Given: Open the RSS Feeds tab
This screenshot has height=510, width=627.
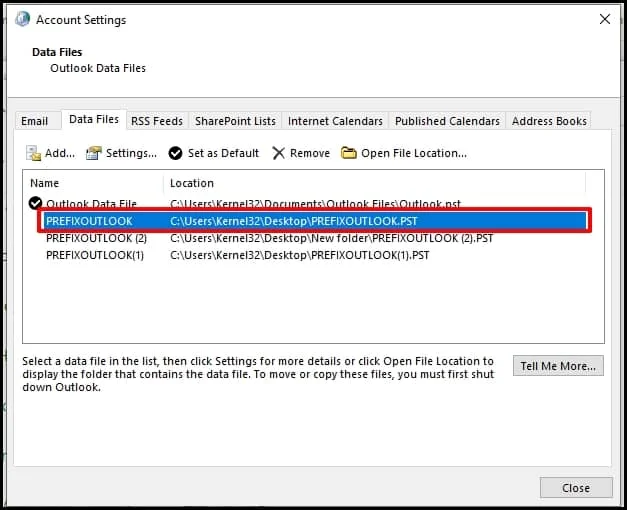Looking at the screenshot, I should point(157,121).
